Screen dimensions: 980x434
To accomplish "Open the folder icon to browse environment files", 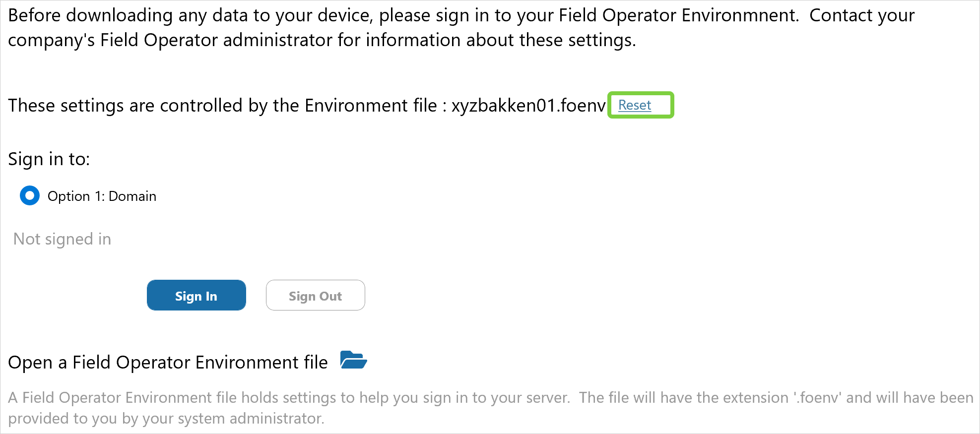I will tap(353, 360).
